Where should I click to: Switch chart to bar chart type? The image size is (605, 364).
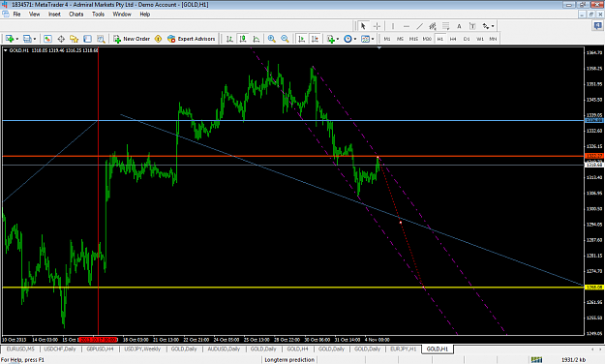coord(229,39)
